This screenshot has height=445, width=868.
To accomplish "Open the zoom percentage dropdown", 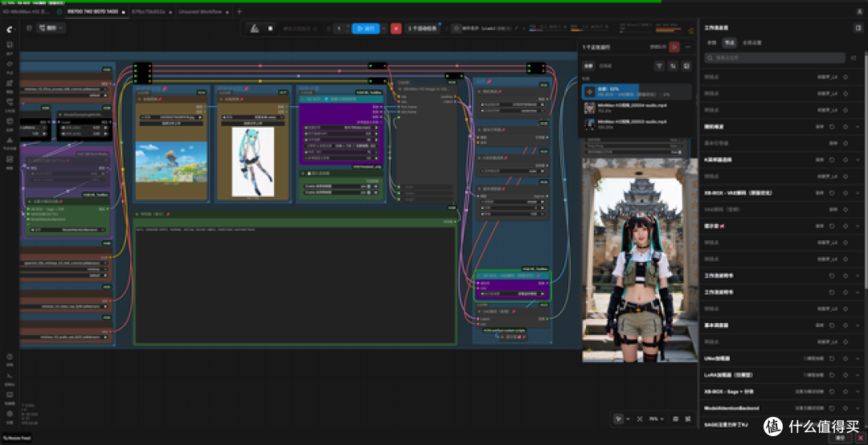I will pyautogui.click(x=657, y=419).
